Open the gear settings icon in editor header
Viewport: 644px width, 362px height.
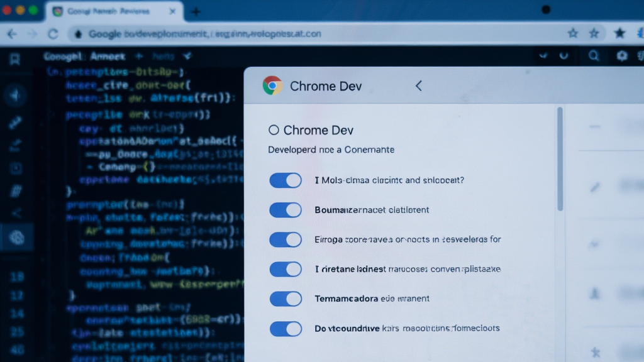[621, 55]
